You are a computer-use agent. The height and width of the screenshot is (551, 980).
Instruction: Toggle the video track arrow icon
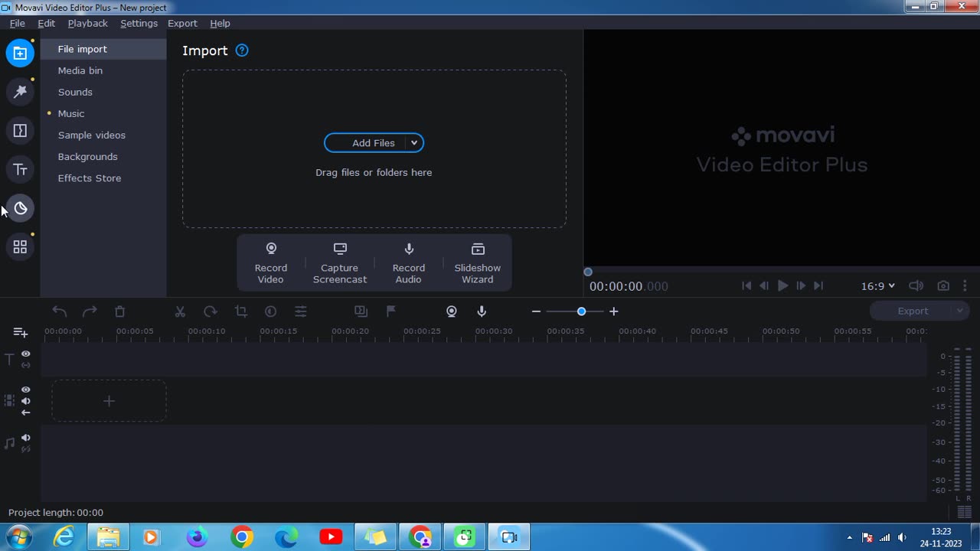pyautogui.click(x=26, y=412)
